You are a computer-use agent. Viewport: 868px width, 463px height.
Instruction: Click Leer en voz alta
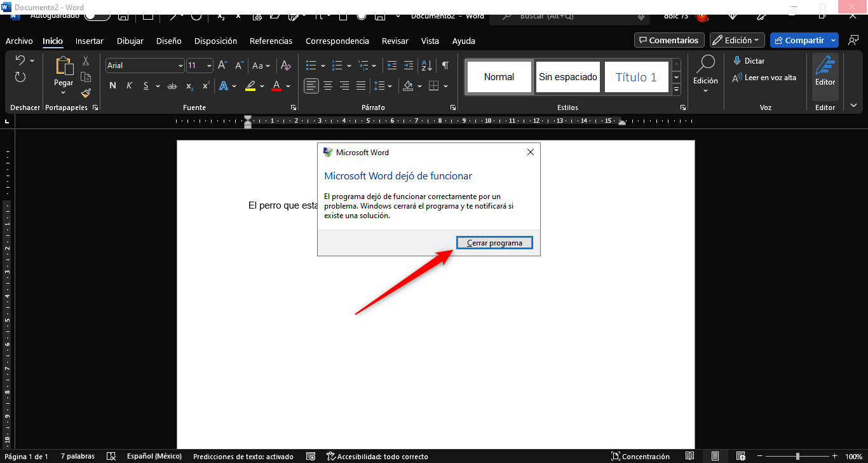click(764, 78)
